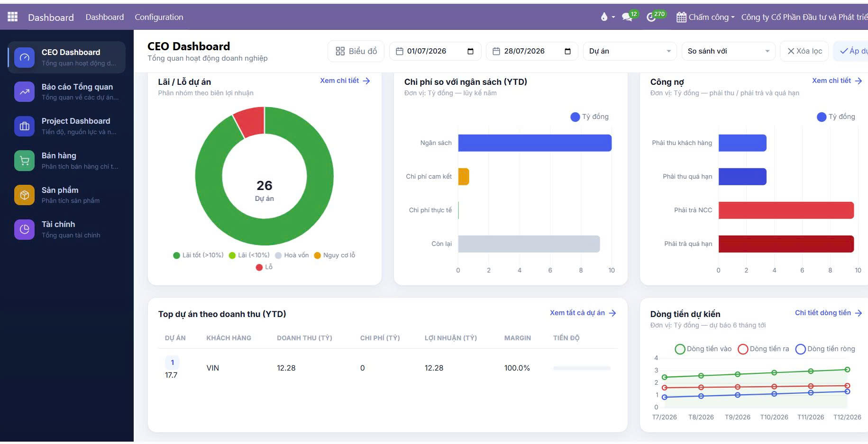
Task: Open the Configuration menu
Action: tap(159, 17)
